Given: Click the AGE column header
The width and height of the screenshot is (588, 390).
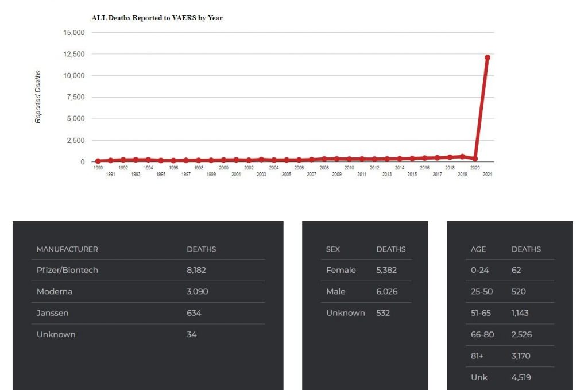Looking at the screenshot, I should pos(478,249).
